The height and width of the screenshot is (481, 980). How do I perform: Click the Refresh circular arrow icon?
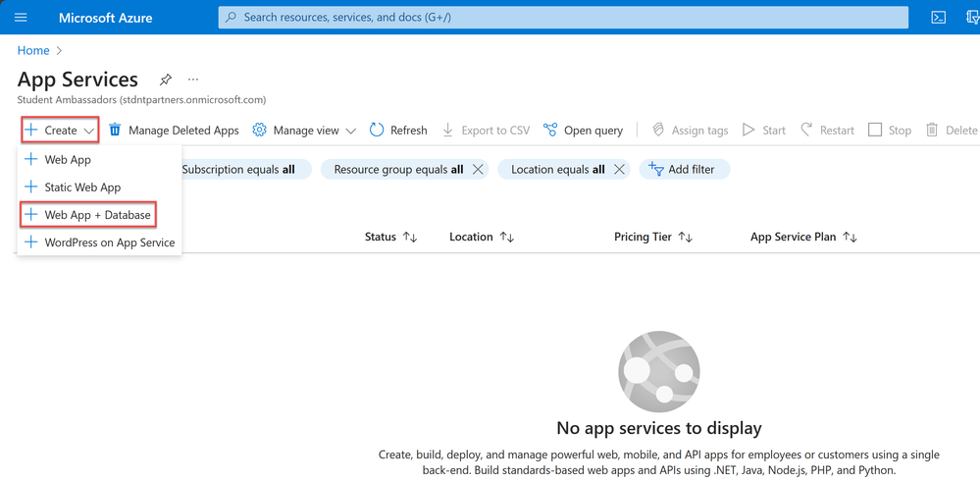377,131
